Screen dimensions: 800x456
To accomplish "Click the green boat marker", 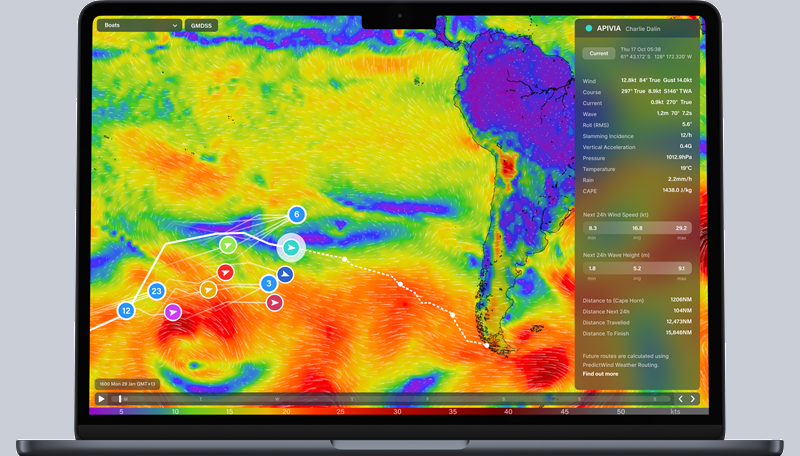I will pyautogui.click(x=228, y=244).
